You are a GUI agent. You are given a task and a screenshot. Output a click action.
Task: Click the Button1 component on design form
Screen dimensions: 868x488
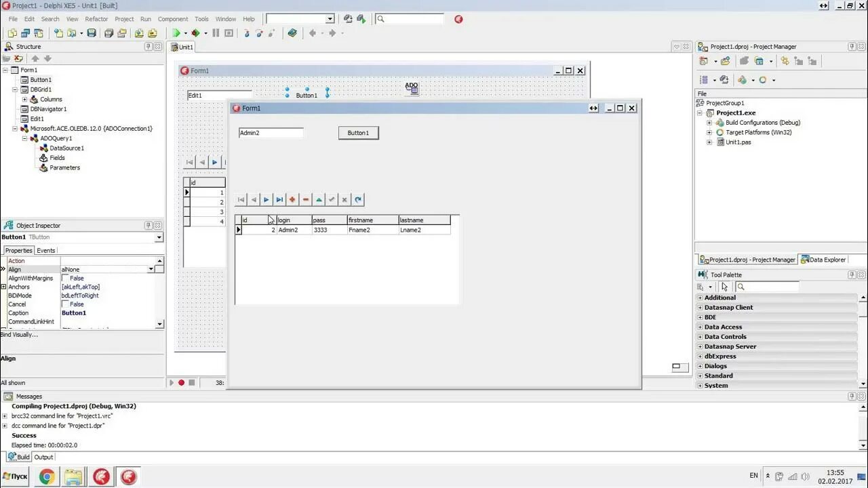[x=307, y=96]
